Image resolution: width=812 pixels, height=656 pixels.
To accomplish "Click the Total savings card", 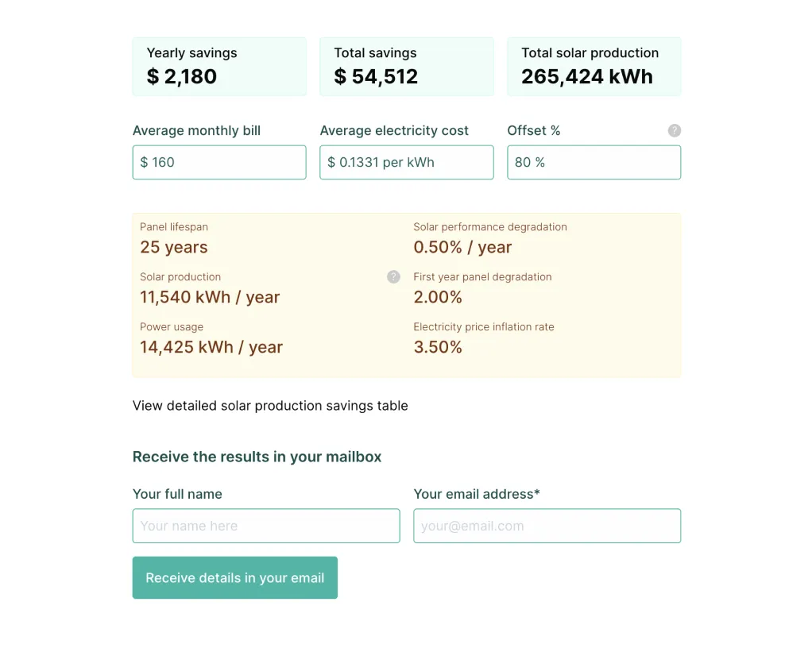I will click(407, 67).
